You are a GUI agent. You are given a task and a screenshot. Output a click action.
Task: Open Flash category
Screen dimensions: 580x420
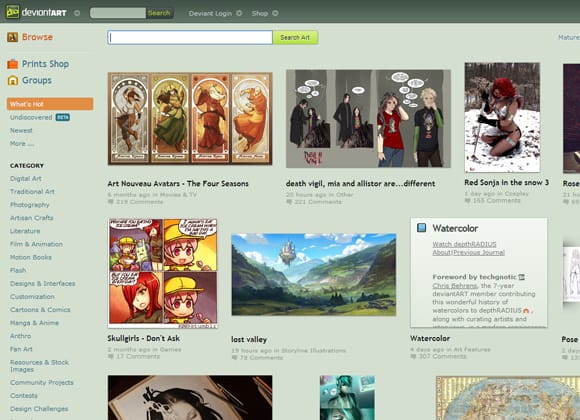click(18, 270)
